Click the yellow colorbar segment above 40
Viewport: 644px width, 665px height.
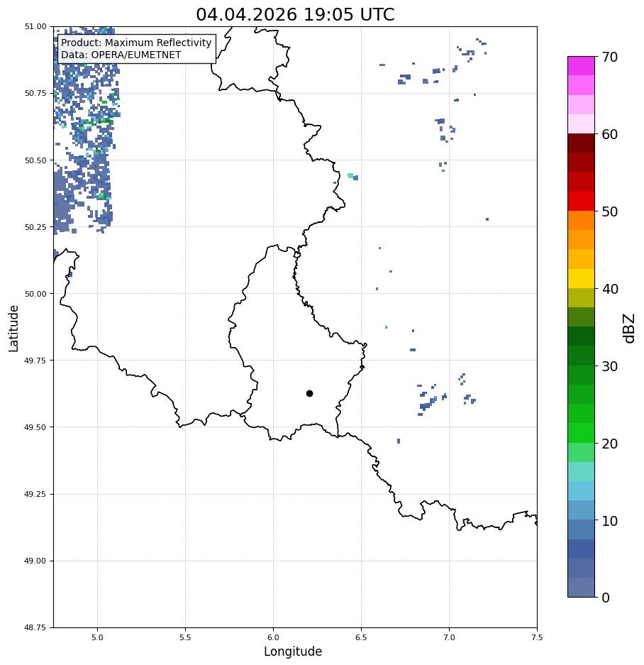(x=582, y=279)
